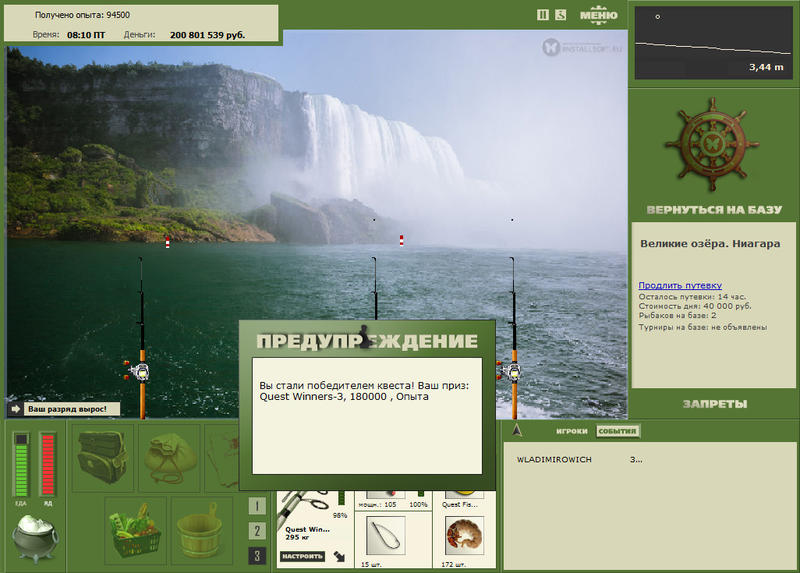Image resolution: width=800 pixels, height=573 pixels.
Task: Click the ship wheel return-to-base icon
Action: pos(712,145)
